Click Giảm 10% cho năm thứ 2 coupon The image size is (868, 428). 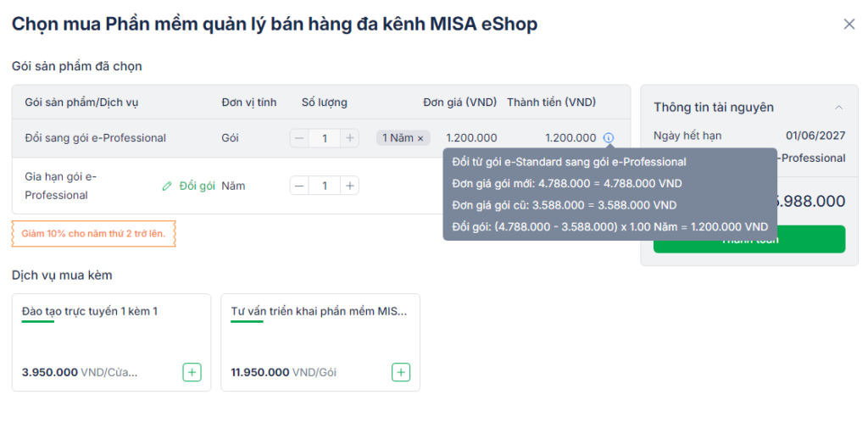[x=93, y=234]
